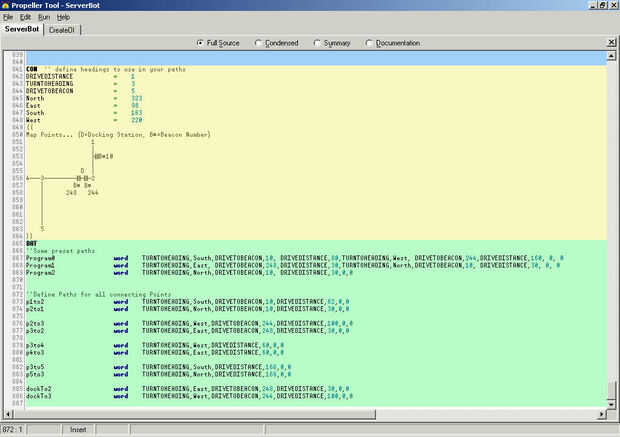620x437 pixels.
Task: Click the CON block keyword
Action: (32, 69)
